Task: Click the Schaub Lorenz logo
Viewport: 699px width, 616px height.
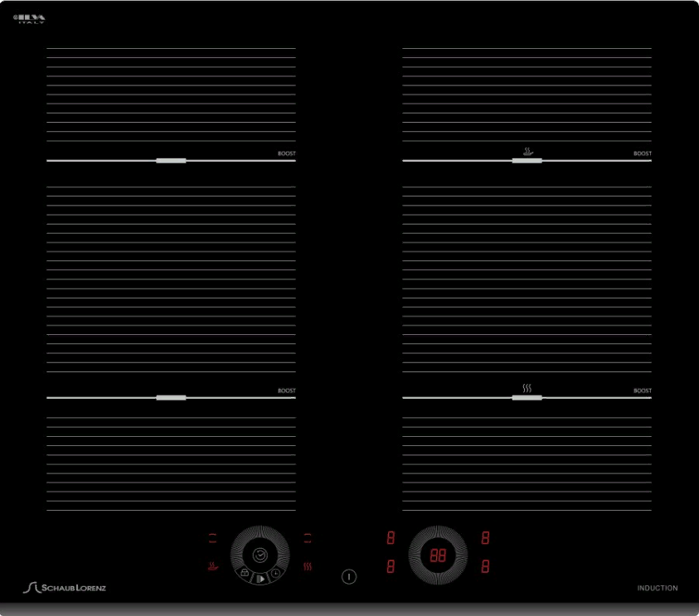Action: tap(65, 588)
